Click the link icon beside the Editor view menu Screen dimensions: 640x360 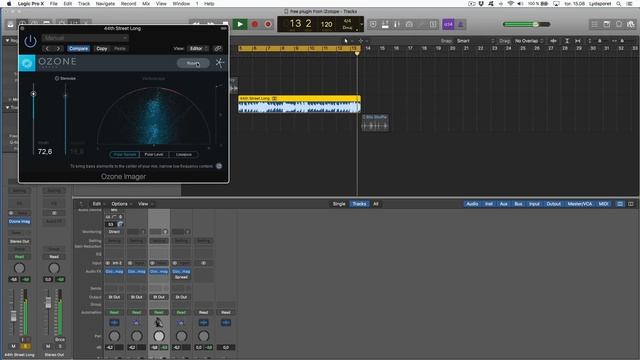(218, 49)
